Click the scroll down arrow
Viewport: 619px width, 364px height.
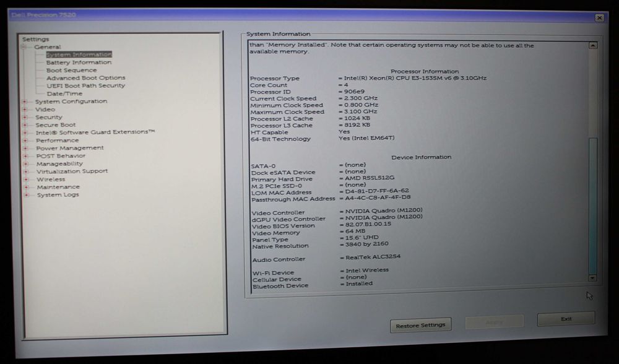click(592, 278)
